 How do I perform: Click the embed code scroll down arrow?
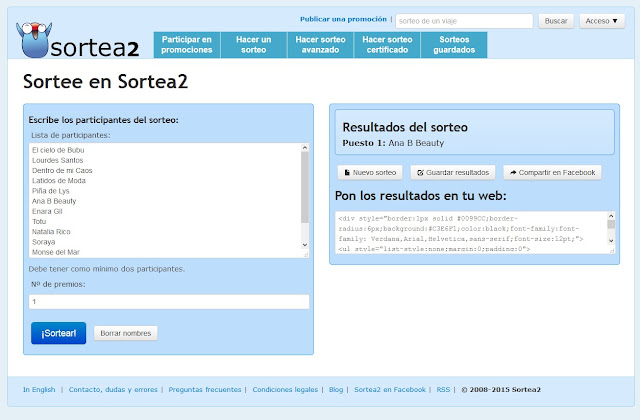(611, 241)
